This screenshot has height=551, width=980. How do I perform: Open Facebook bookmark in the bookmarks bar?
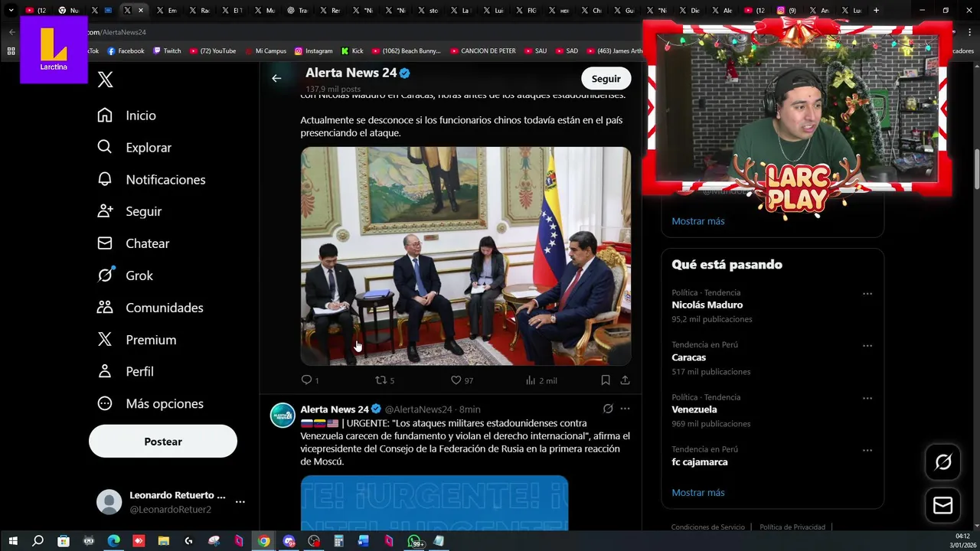click(126, 51)
